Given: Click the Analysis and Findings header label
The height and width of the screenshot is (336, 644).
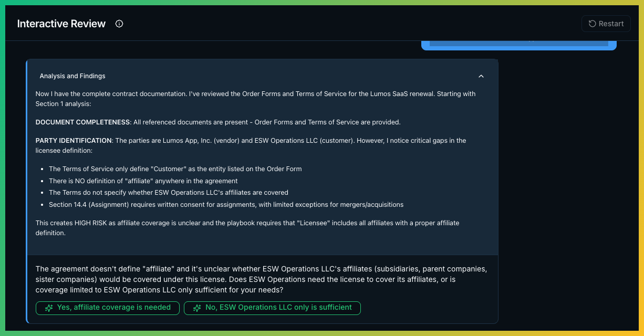Looking at the screenshot, I should tap(72, 76).
